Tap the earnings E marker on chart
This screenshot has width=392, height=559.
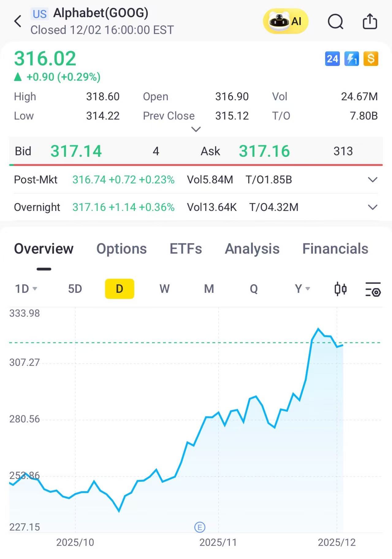[200, 527]
